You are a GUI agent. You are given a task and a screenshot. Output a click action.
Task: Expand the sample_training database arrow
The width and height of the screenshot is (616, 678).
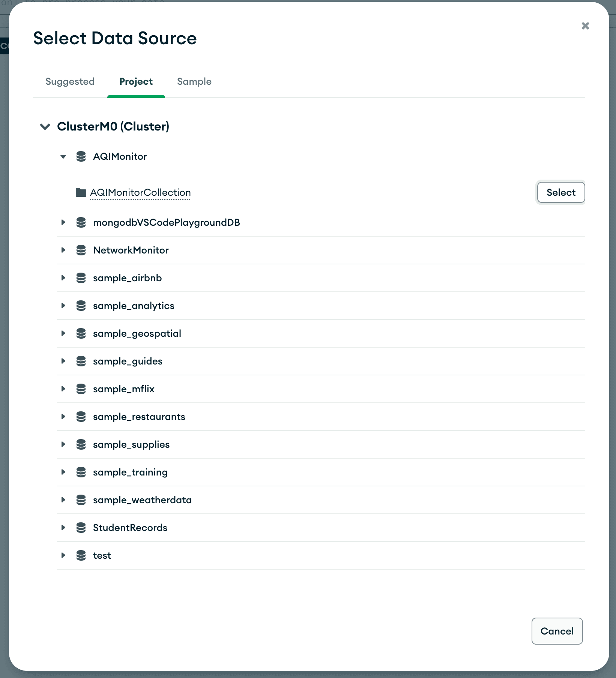tap(63, 472)
